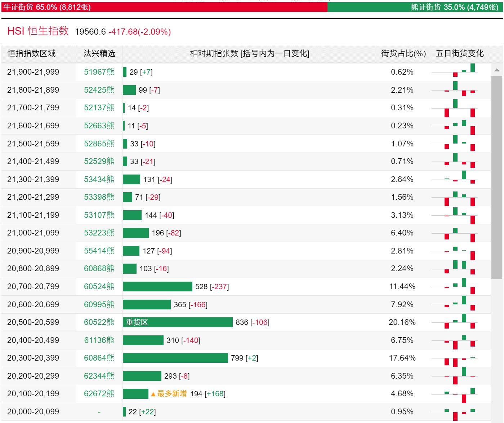Open bear certificate 60522熊

(x=99, y=322)
